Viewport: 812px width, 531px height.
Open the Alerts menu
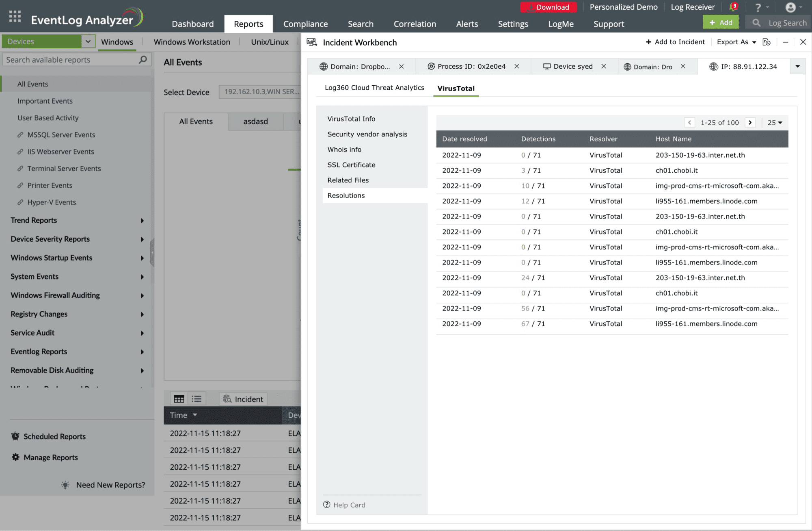(x=467, y=24)
